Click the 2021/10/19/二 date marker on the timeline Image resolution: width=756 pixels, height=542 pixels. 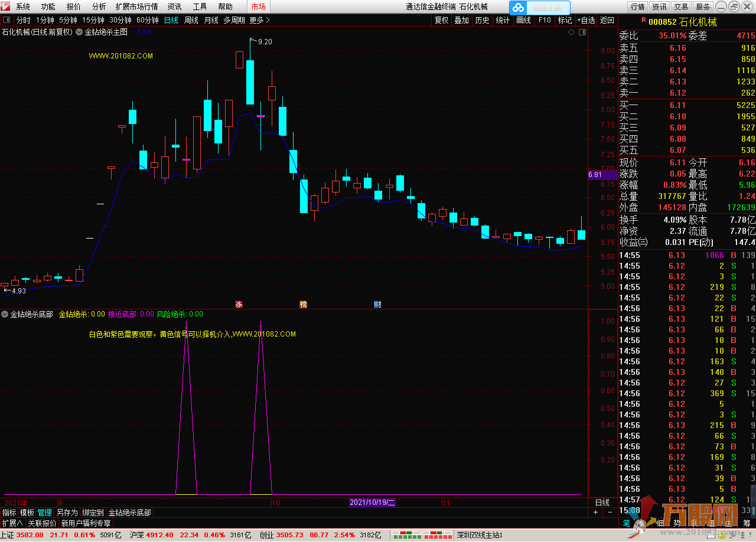tap(372, 502)
